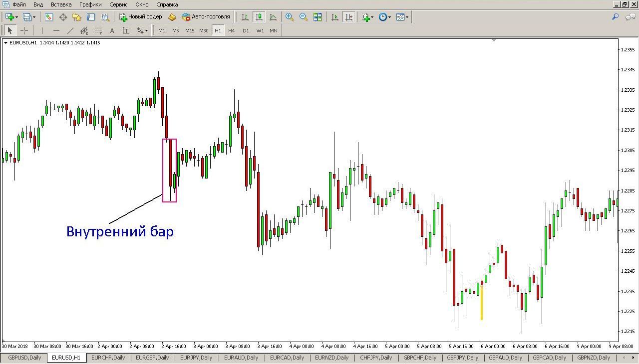Image resolution: width=639 pixels, height=364 pixels.
Task: Select the Text tool letter A
Action: pyautogui.click(x=112, y=30)
